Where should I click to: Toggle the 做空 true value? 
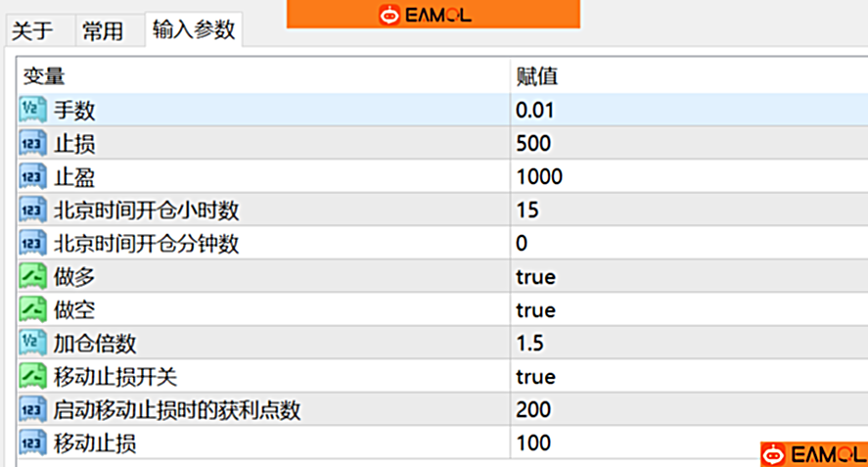(x=535, y=310)
